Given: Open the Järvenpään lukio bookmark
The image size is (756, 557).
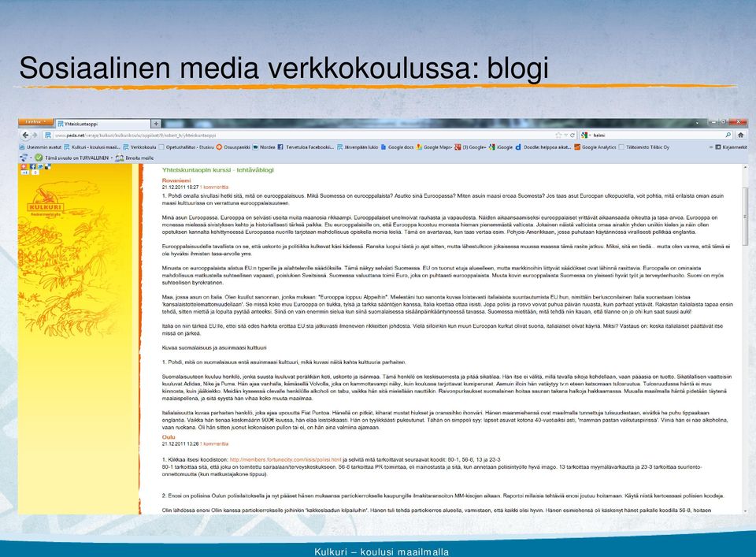Looking at the screenshot, I should click(x=358, y=147).
